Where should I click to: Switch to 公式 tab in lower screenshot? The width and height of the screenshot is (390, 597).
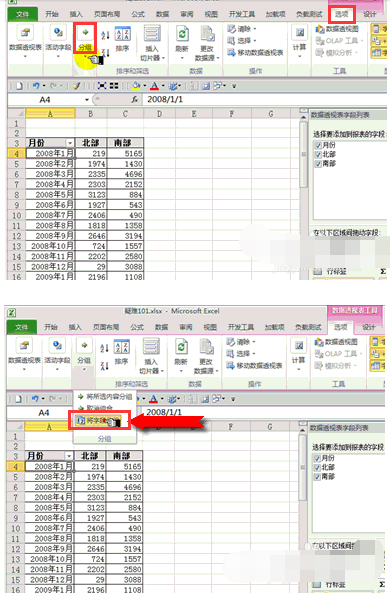tap(137, 327)
